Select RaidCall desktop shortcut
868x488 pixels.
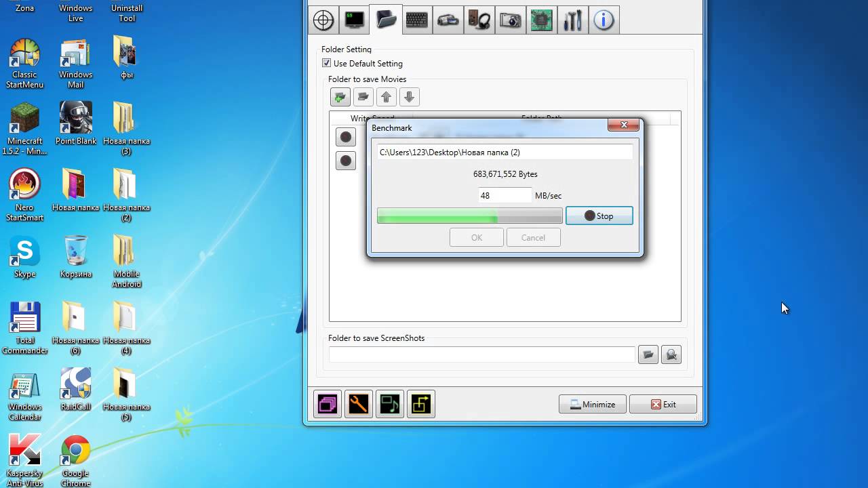click(75, 390)
